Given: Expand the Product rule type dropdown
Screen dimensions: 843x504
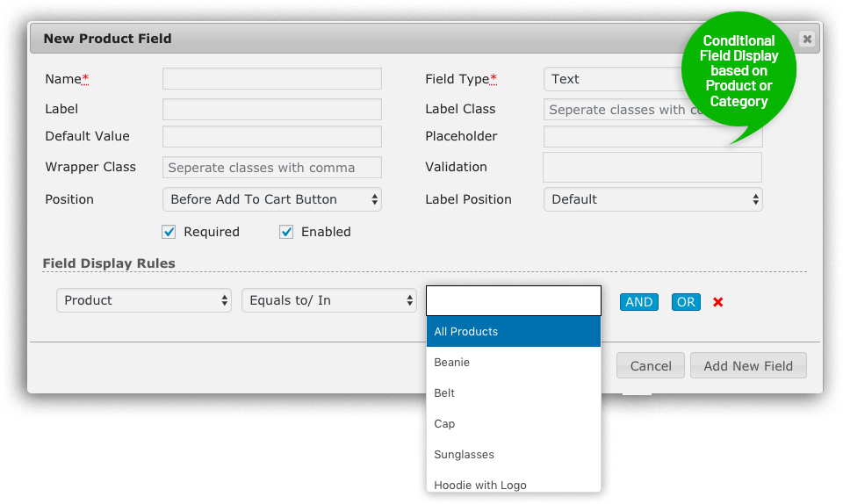Looking at the screenshot, I should click(x=144, y=300).
